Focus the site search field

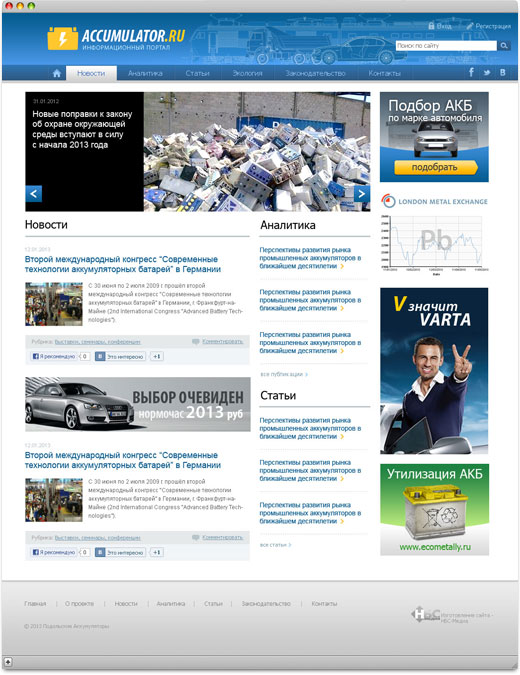pyautogui.click(x=446, y=46)
